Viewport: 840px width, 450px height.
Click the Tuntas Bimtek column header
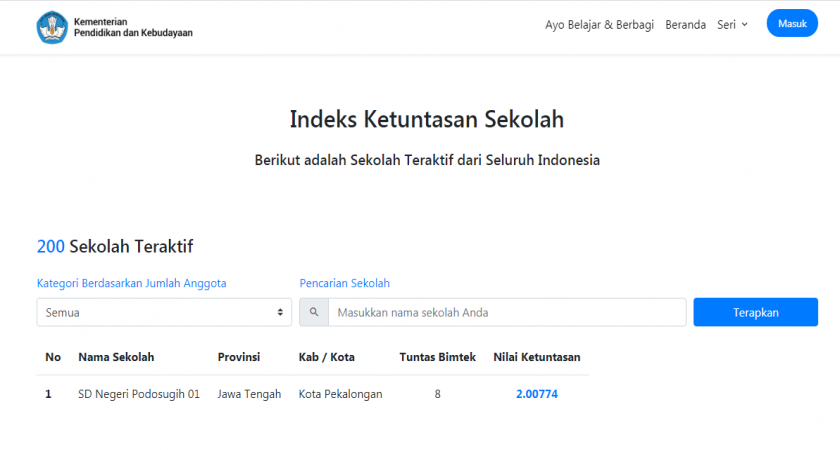click(438, 357)
